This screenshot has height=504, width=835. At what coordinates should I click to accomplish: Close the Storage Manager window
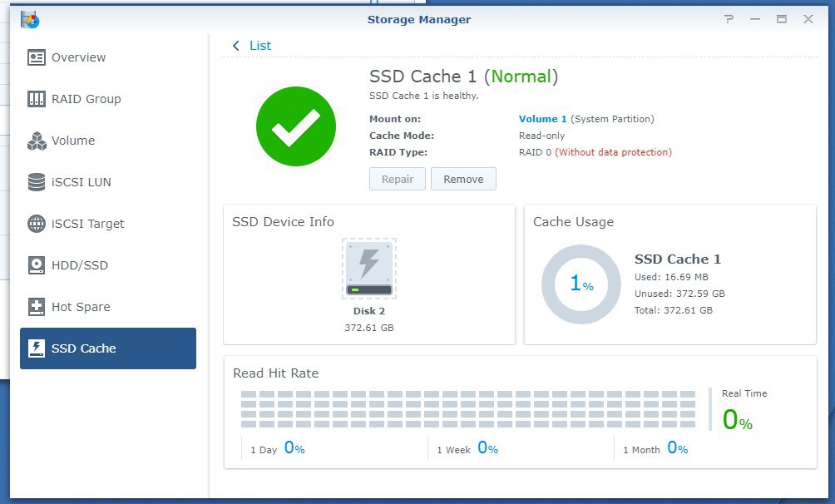[808, 19]
